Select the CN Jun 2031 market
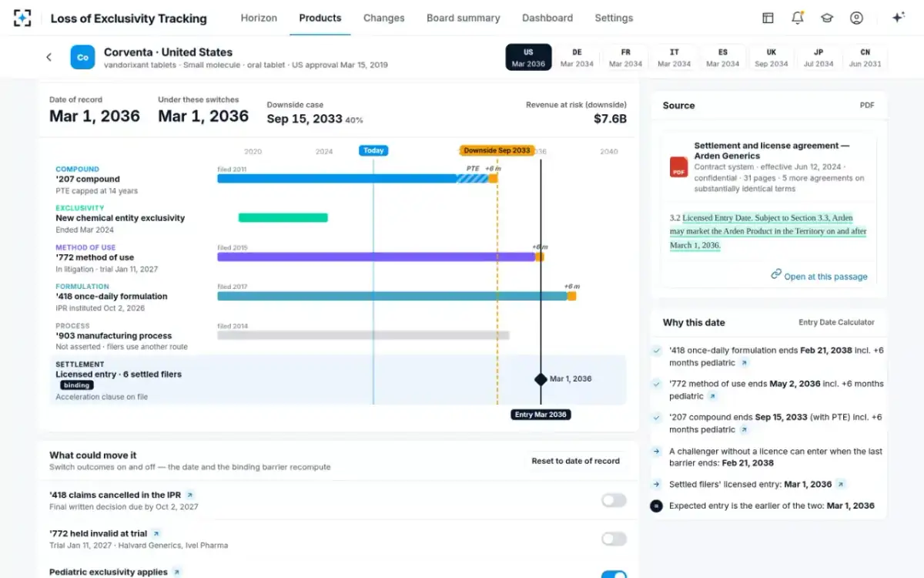The height and width of the screenshot is (578, 924). [x=865, y=58]
